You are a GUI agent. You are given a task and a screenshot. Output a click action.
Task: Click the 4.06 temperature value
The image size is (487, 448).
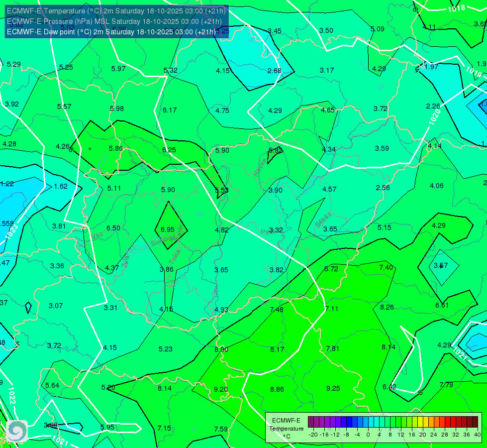436,186
